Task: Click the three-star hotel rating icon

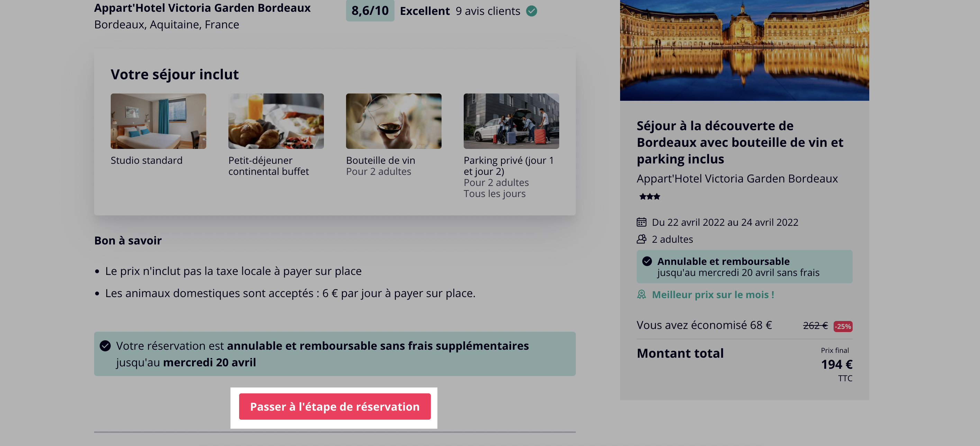Action: click(650, 197)
